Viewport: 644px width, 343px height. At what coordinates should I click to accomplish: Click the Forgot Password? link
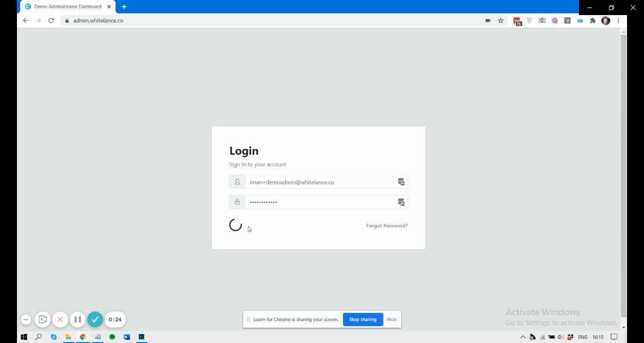coord(387,226)
